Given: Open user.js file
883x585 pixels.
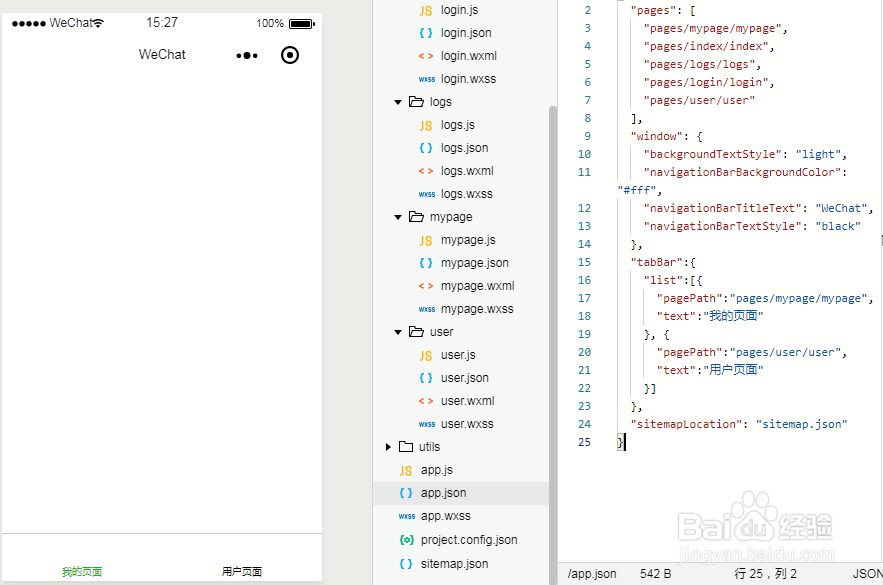Looking at the screenshot, I should pos(458,355).
